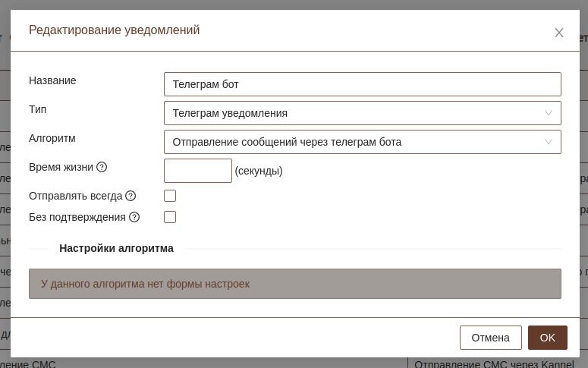Toggle the Без подтверждения checkbox
This screenshot has width=588, height=368.
(170, 217)
